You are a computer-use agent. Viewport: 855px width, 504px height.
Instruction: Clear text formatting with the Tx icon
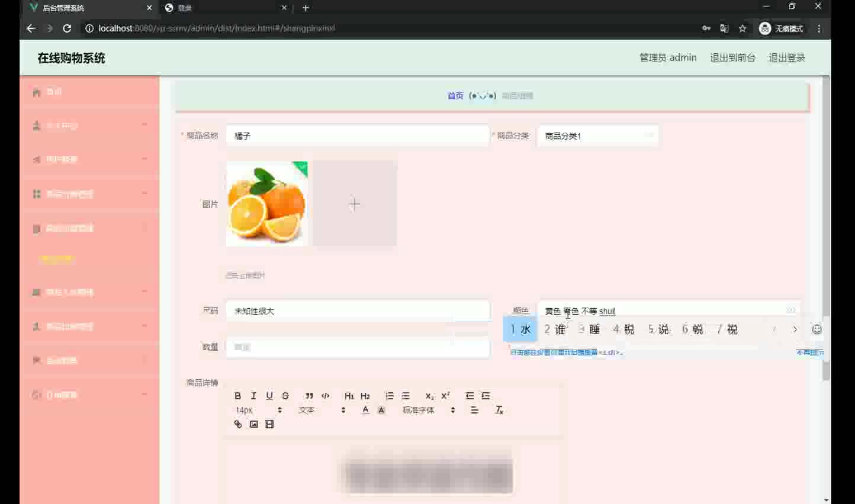[x=499, y=410]
